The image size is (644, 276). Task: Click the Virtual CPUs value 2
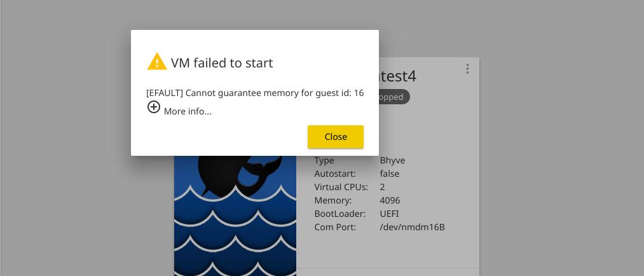pos(383,187)
